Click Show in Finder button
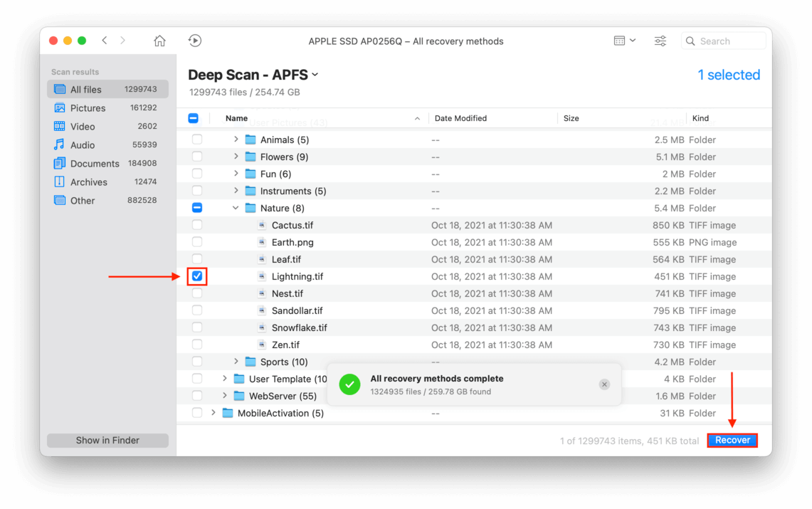812x509 pixels. [x=107, y=440]
